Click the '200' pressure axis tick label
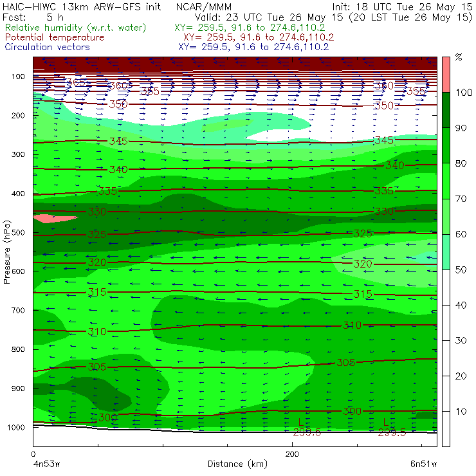 click(x=18, y=116)
